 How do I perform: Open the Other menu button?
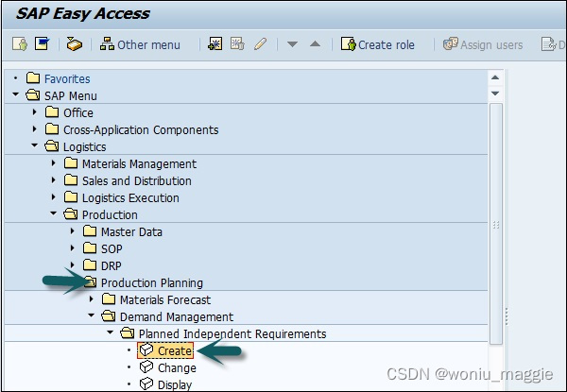[x=140, y=44]
